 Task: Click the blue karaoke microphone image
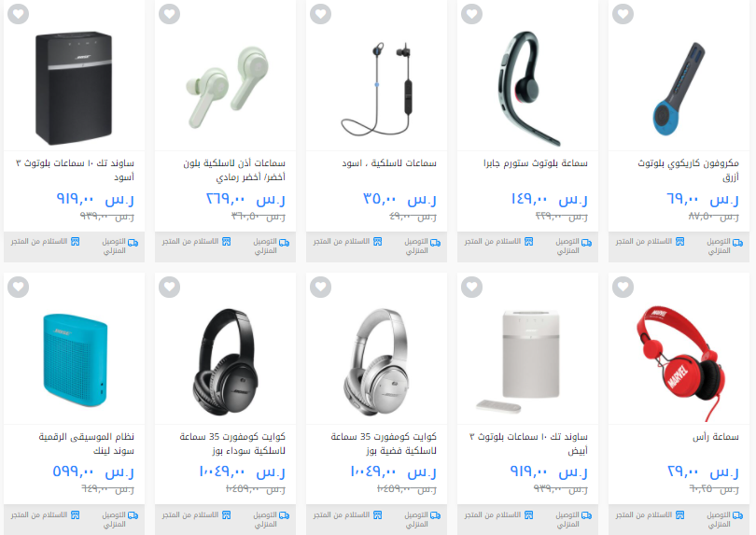[679, 90]
